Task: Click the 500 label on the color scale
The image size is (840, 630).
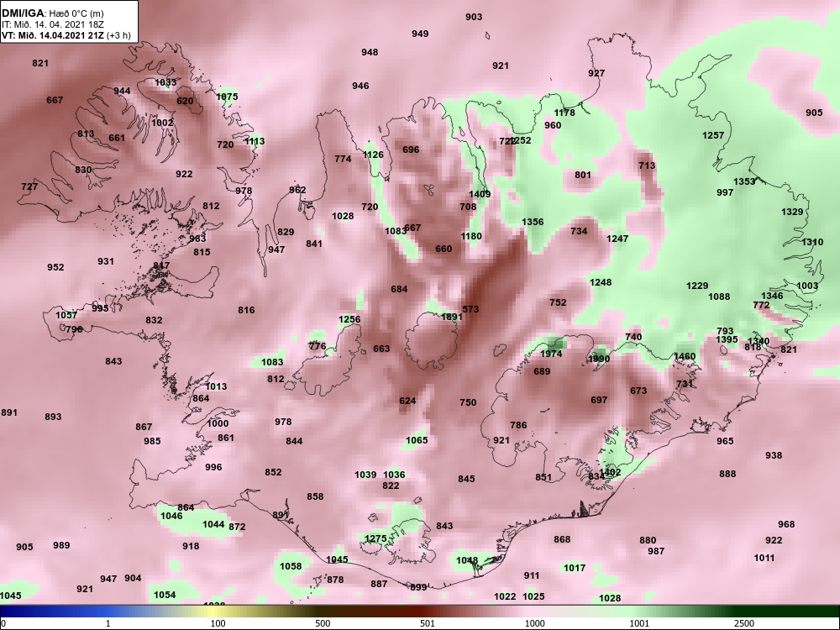Action: click(x=323, y=623)
